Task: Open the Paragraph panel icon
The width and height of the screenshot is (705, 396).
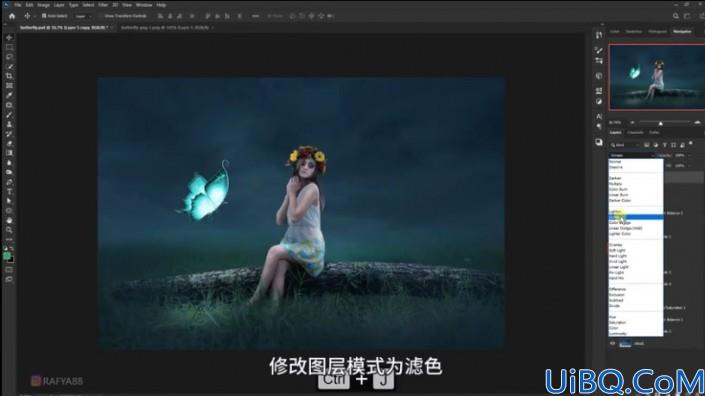Action: point(599,126)
